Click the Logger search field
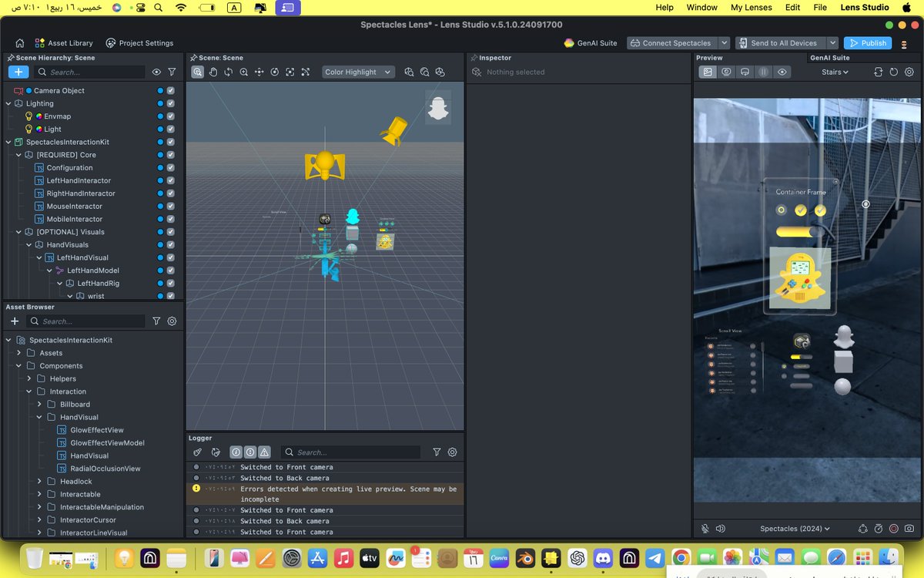The image size is (924, 578). [350, 452]
